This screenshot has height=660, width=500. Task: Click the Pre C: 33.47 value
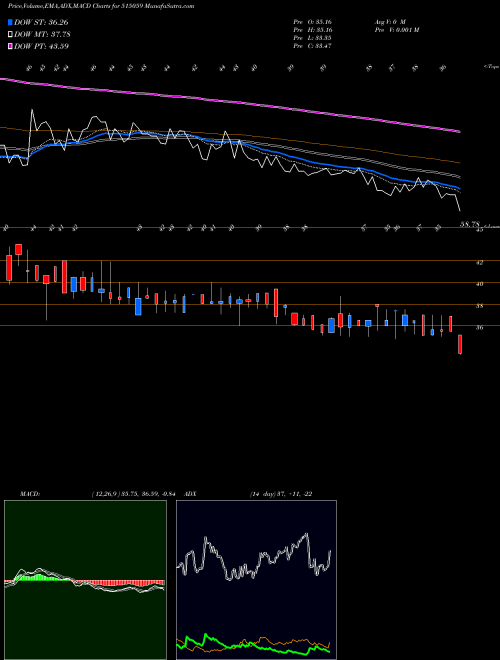(312, 46)
